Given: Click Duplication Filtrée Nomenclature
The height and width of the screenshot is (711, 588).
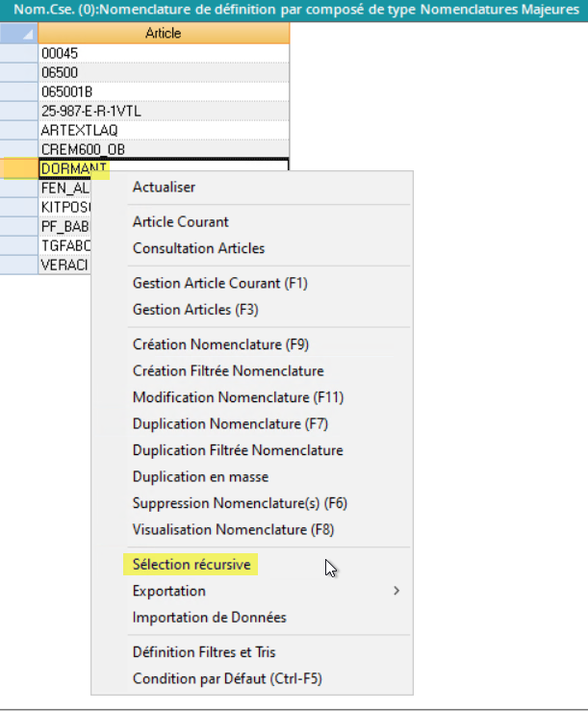Looking at the screenshot, I should 238,450.
